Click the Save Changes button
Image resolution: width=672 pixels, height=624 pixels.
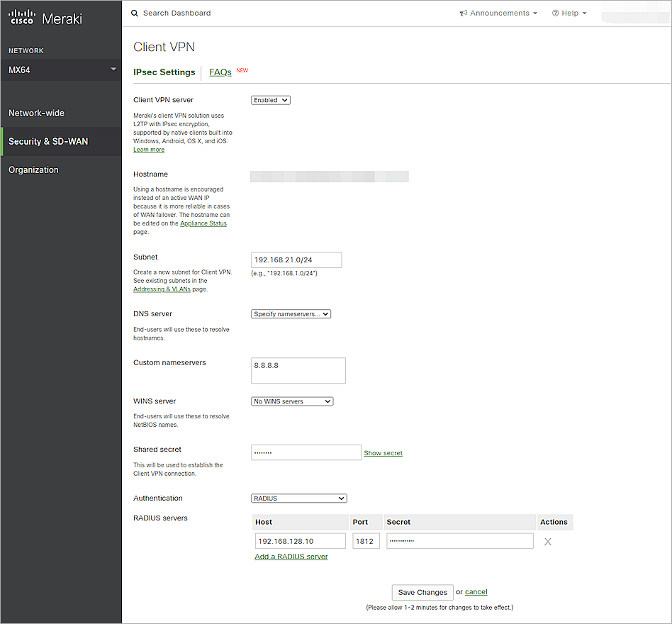[422, 592]
